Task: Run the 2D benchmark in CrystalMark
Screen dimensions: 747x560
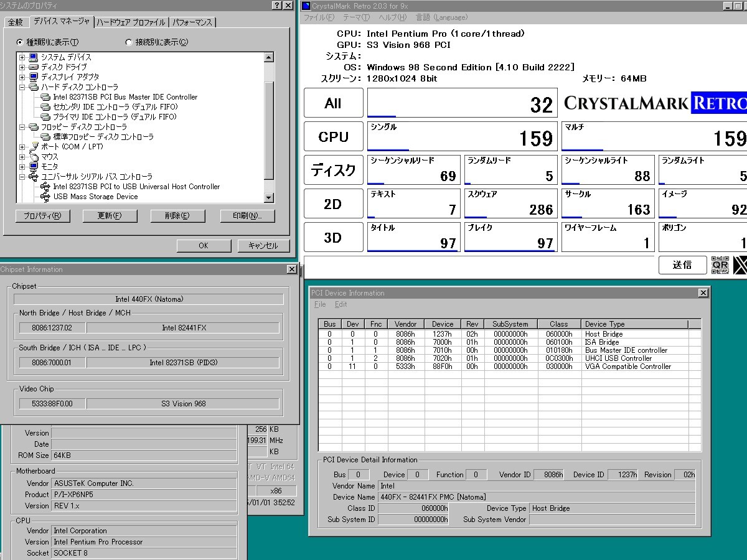Action: click(333, 204)
